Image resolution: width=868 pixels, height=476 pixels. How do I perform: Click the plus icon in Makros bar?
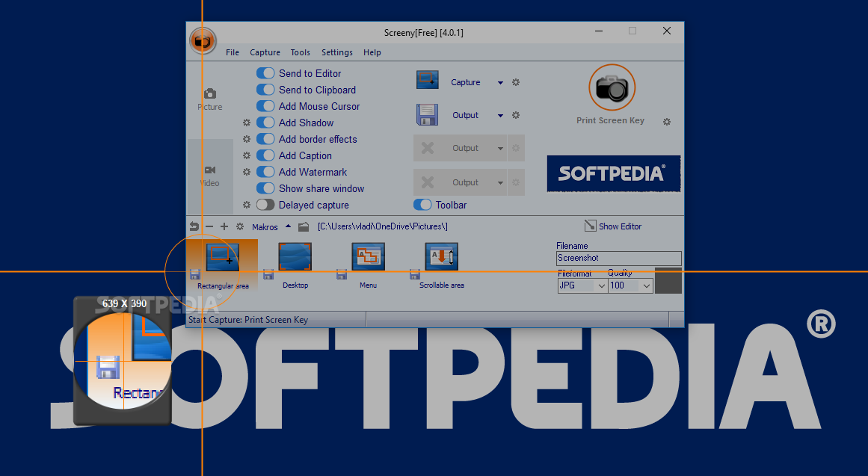224,226
